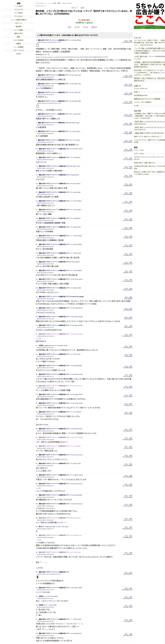
Task: Open sidebar item ネプリーグ★3
Action: [x=139, y=154]
